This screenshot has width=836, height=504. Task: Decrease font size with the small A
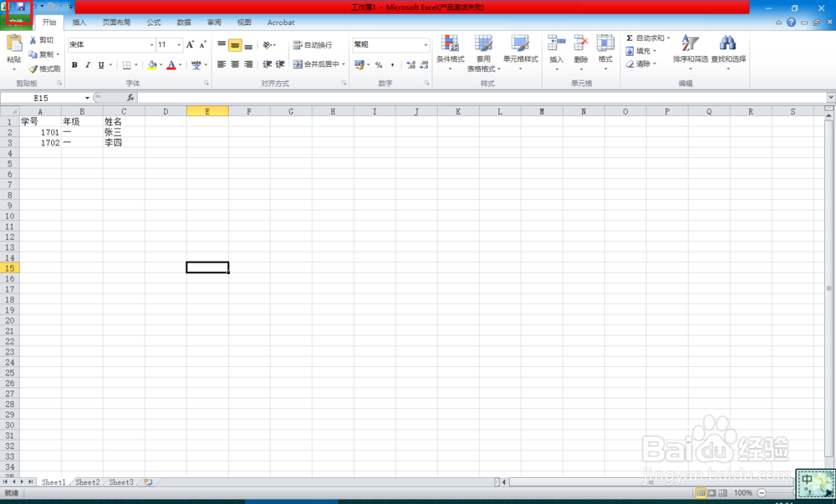click(x=202, y=45)
